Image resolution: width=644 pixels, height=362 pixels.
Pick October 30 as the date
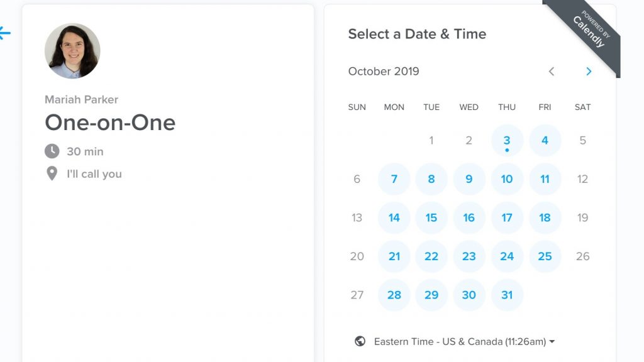[469, 295]
